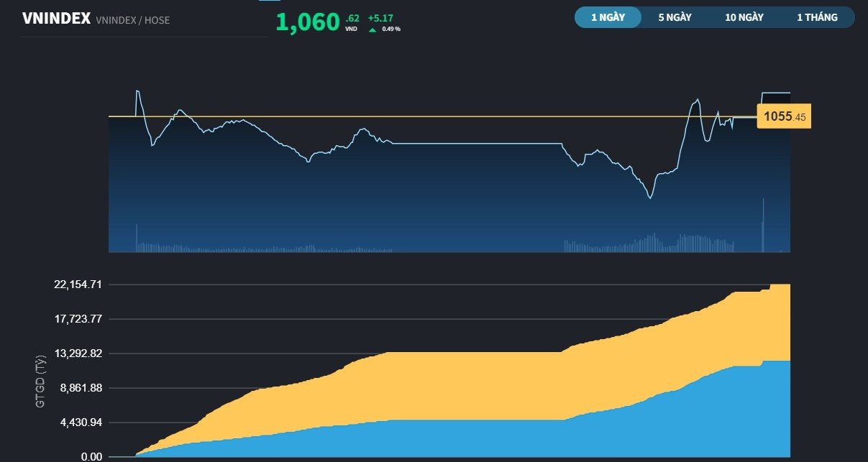Click the GTGD (Tỷ) axis title
Screen dimensions: 868x462
tap(40, 380)
